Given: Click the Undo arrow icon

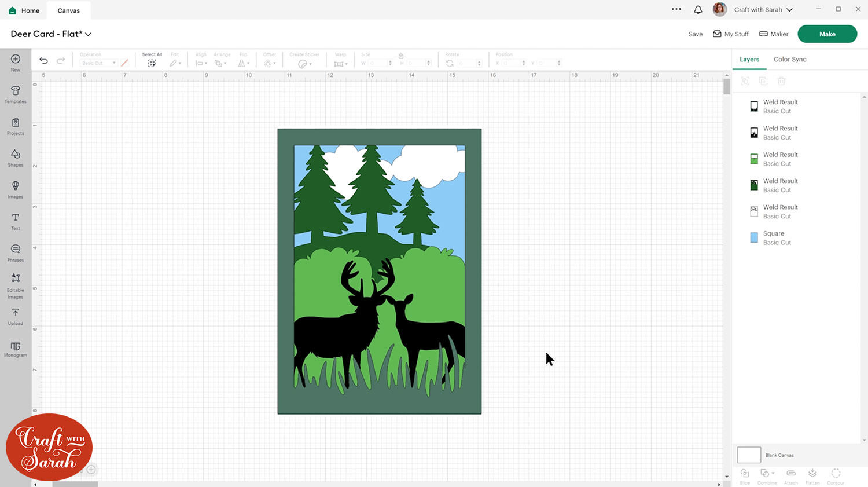Looking at the screenshot, I should click(x=43, y=61).
